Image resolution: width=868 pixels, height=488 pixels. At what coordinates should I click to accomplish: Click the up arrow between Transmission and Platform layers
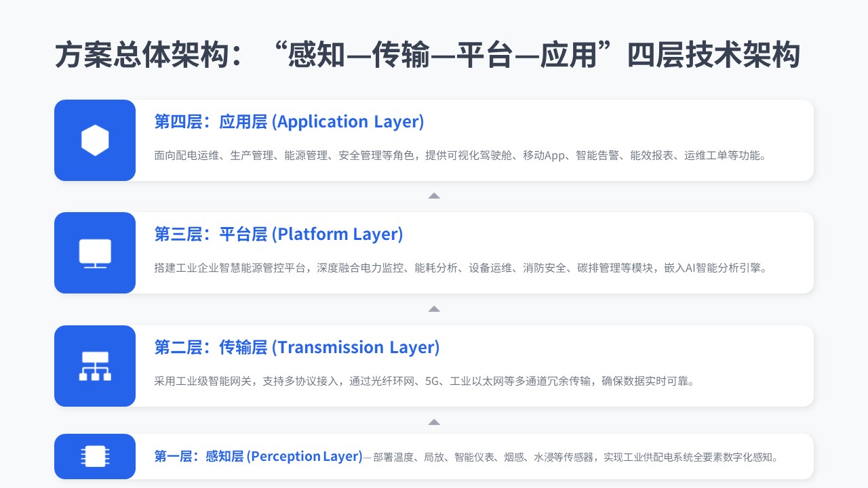point(434,309)
